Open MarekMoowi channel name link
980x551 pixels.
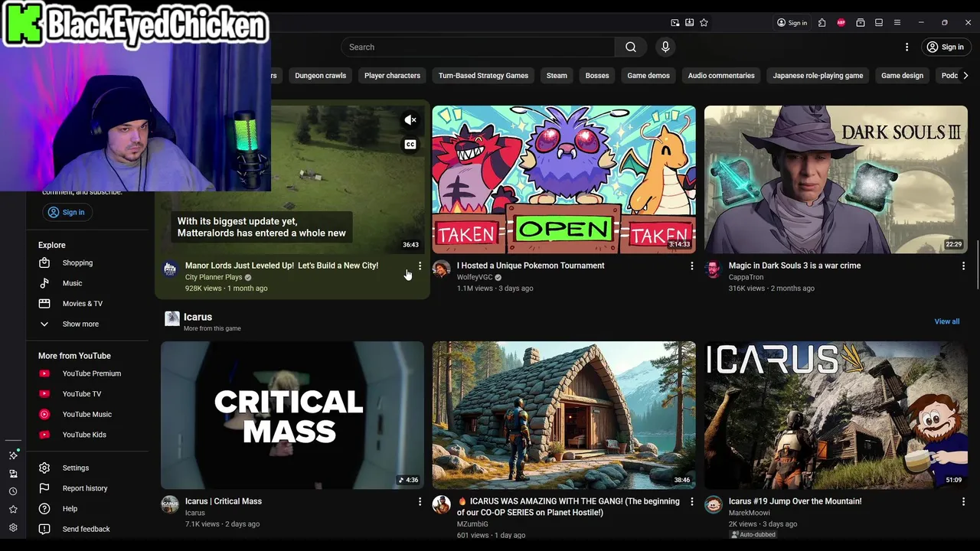(749, 513)
